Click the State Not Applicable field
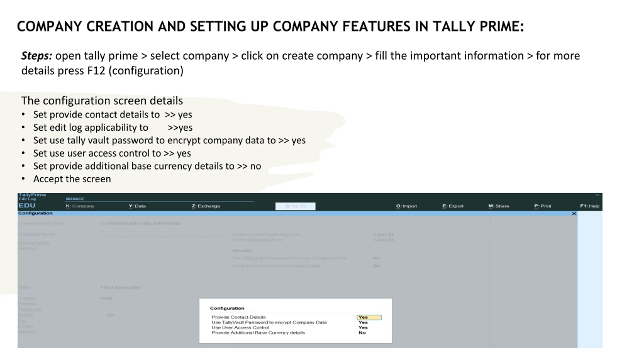 (120, 287)
